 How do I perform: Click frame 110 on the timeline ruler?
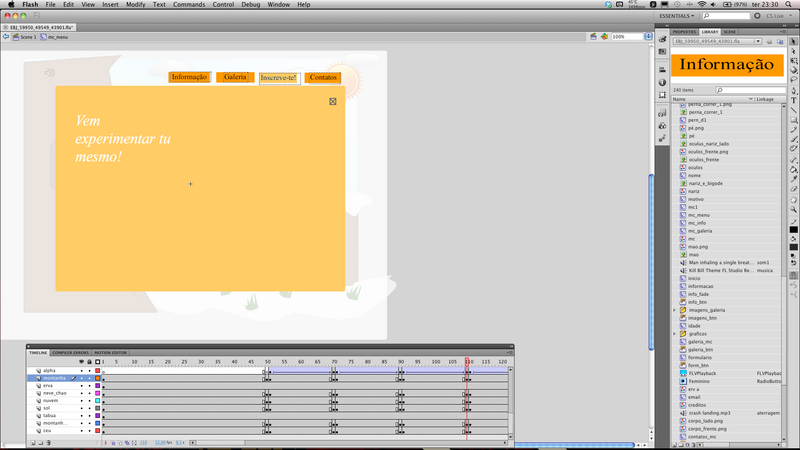(468, 362)
